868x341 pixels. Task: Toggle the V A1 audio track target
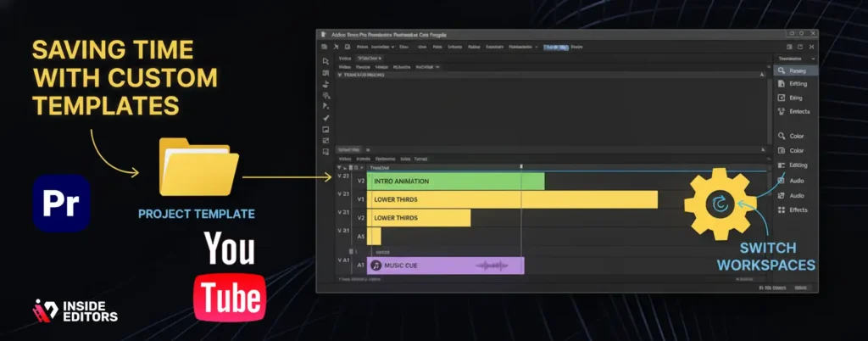(x=343, y=260)
